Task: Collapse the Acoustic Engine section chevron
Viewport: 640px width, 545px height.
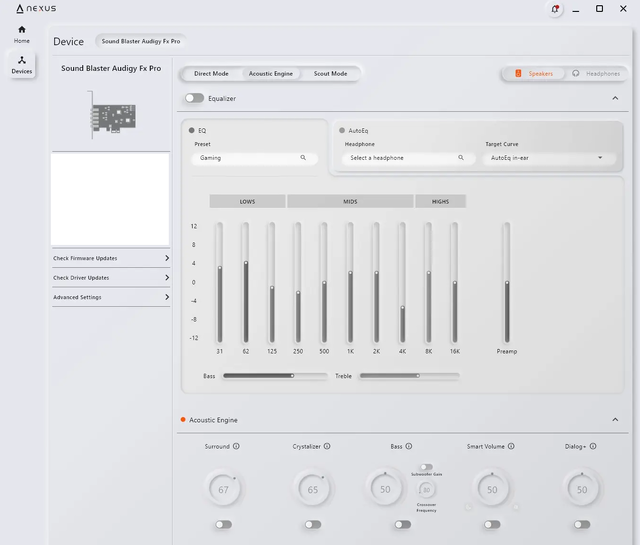Action: click(615, 420)
